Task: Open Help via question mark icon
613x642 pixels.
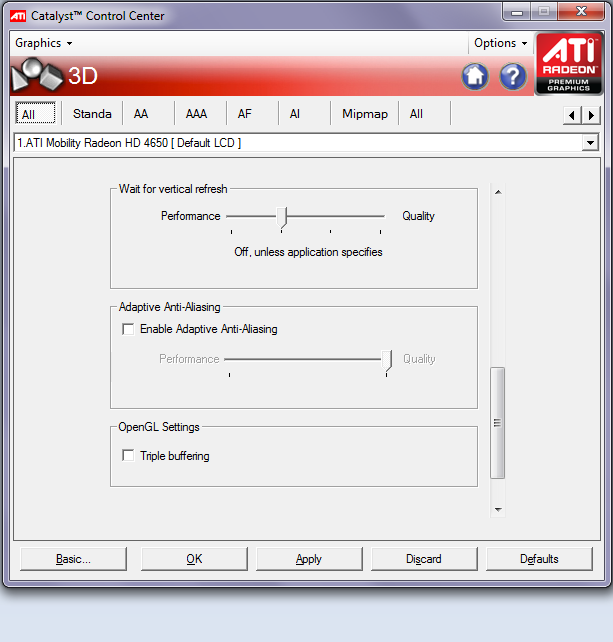Action: tap(512, 76)
